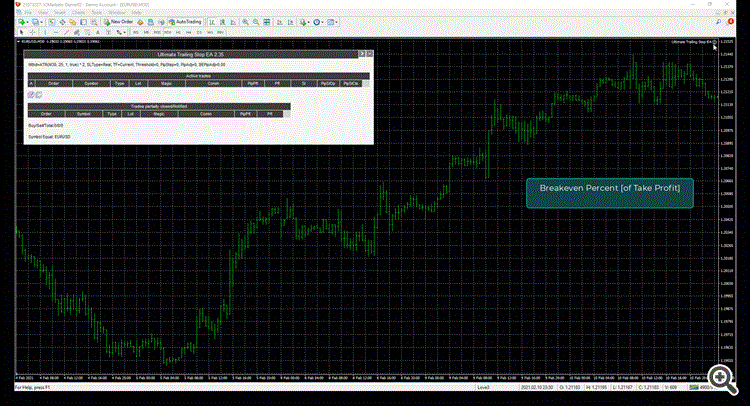Click the Tile Windows icon
Image resolution: width=750 pixels, height=406 pixels.
(266, 22)
